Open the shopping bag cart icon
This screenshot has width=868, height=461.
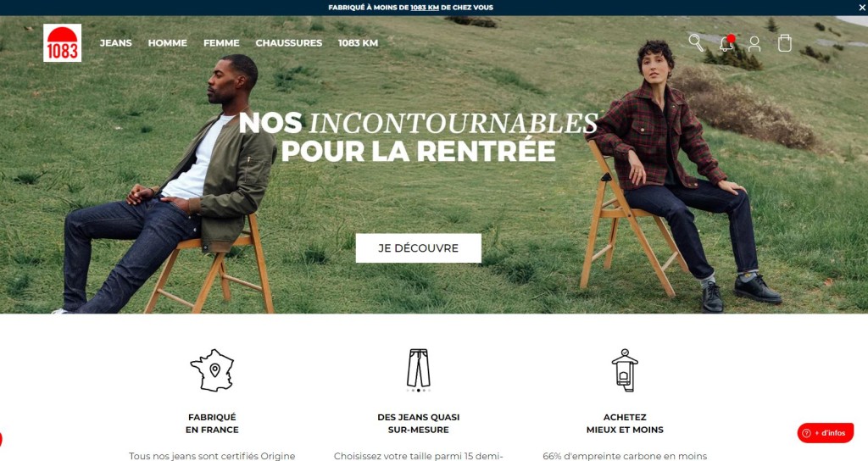(x=784, y=42)
